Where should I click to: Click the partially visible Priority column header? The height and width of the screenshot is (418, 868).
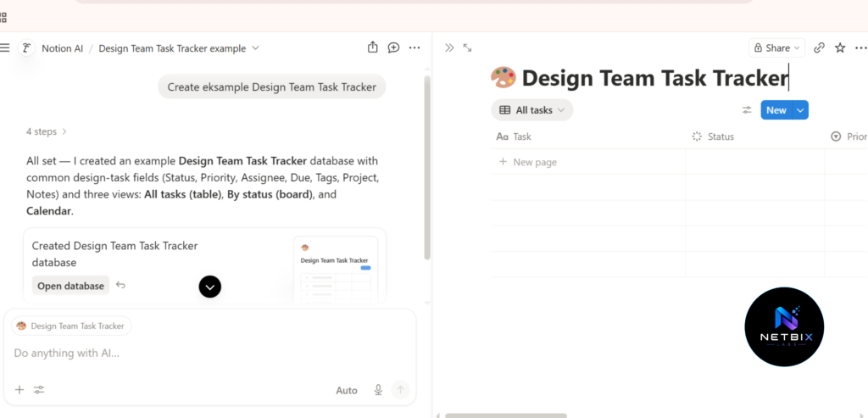point(849,137)
